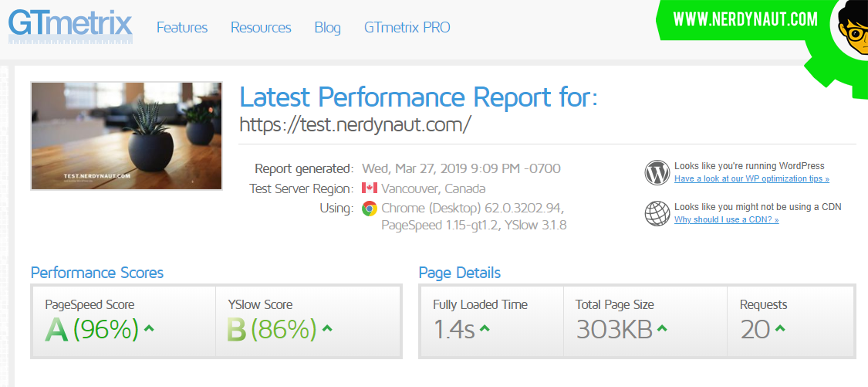Image resolution: width=868 pixels, height=387 pixels.
Task: Click the Requests up arrow indicator
Action: pos(780,328)
